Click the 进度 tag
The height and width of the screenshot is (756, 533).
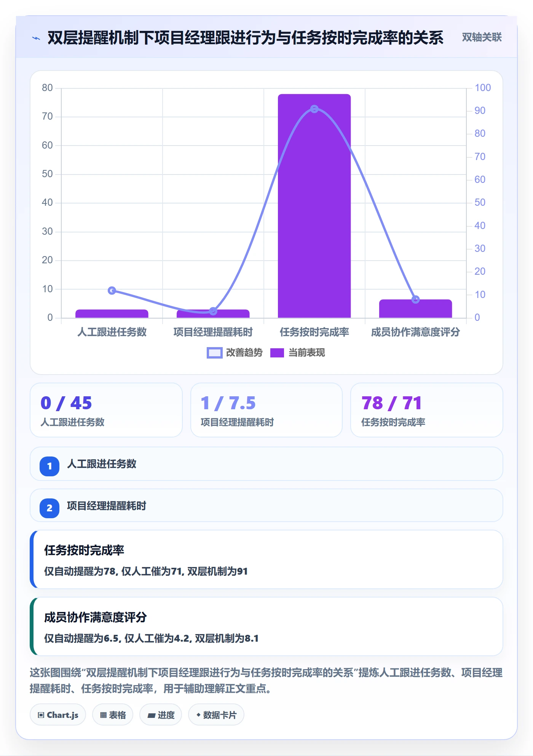point(161,715)
